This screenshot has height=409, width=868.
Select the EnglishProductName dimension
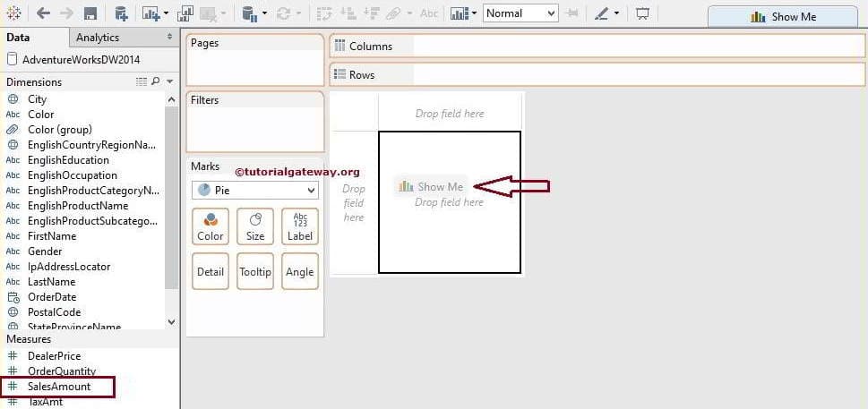pos(78,206)
